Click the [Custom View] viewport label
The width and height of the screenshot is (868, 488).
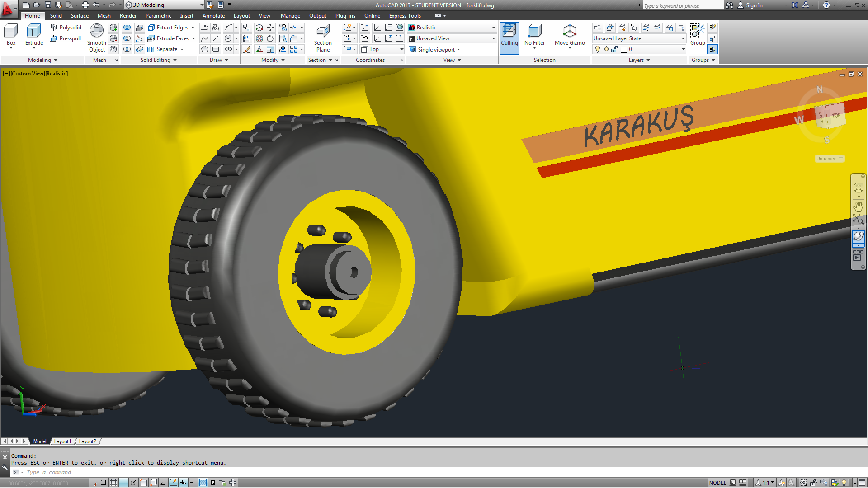point(28,74)
